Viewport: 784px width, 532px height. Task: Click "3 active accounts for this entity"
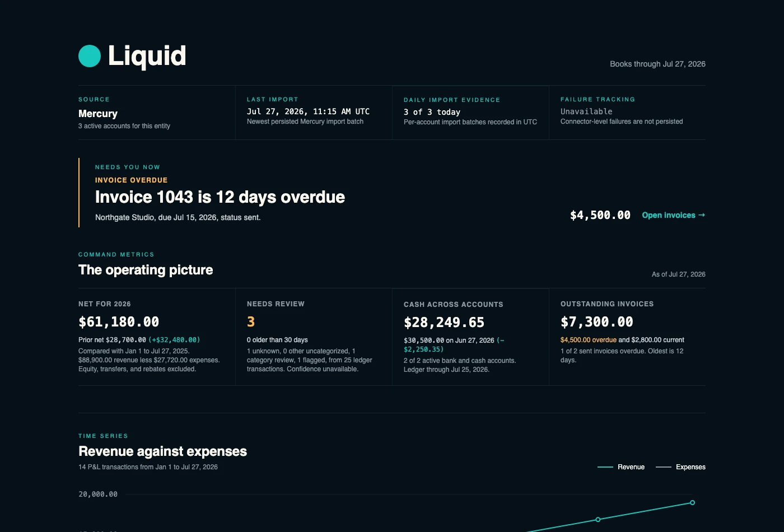point(124,126)
